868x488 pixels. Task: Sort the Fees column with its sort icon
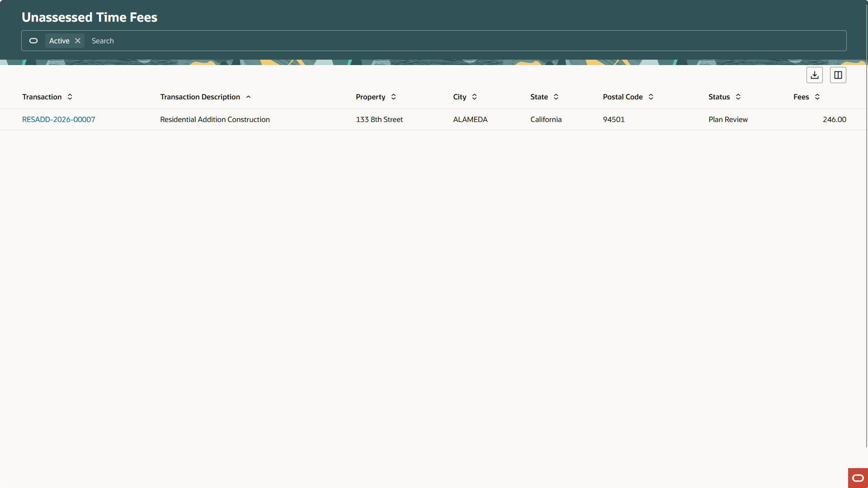click(x=817, y=97)
